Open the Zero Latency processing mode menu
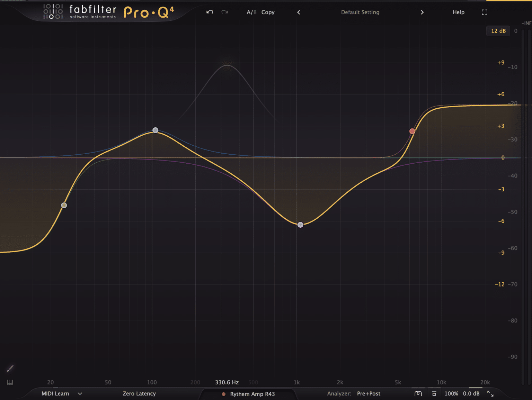The width and height of the screenshot is (532, 400). click(139, 393)
